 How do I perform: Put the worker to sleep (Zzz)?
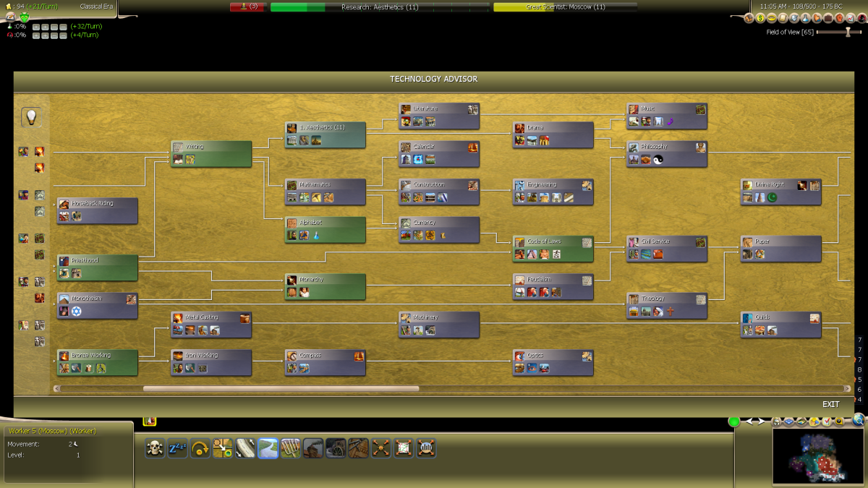pyautogui.click(x=178, y=448)
